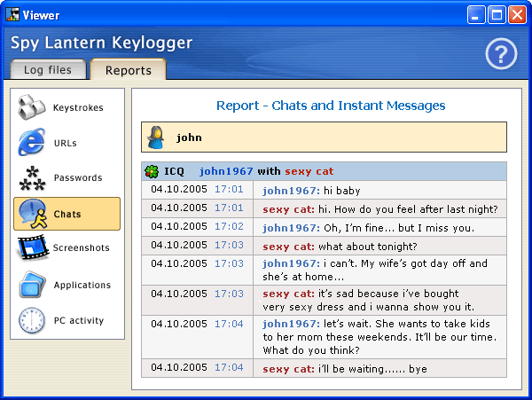The width and height of the screenshot is (532, 400).
Task: Click the 17:04 timestamp beside "i'll be waiting"
Action: 229,367
